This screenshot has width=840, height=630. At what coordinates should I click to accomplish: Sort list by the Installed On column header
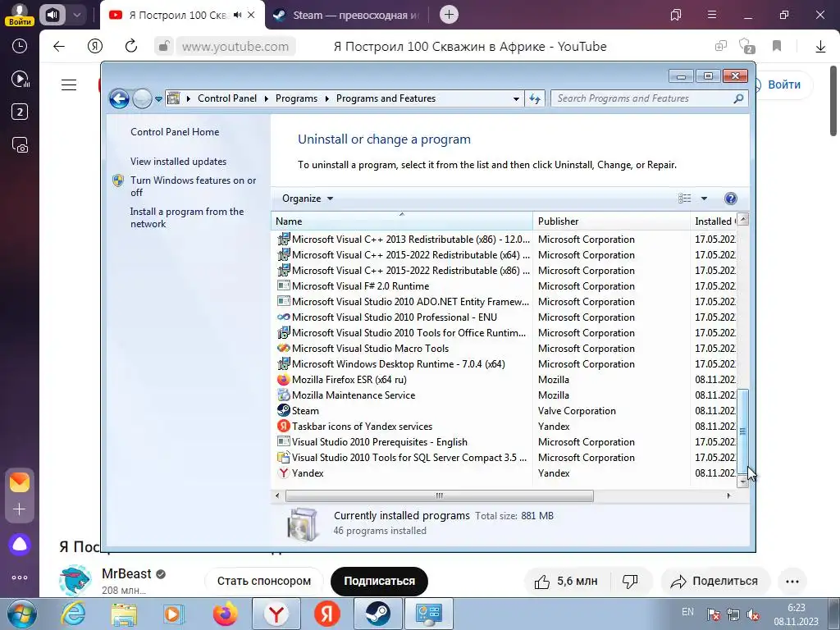coord(714,221)
